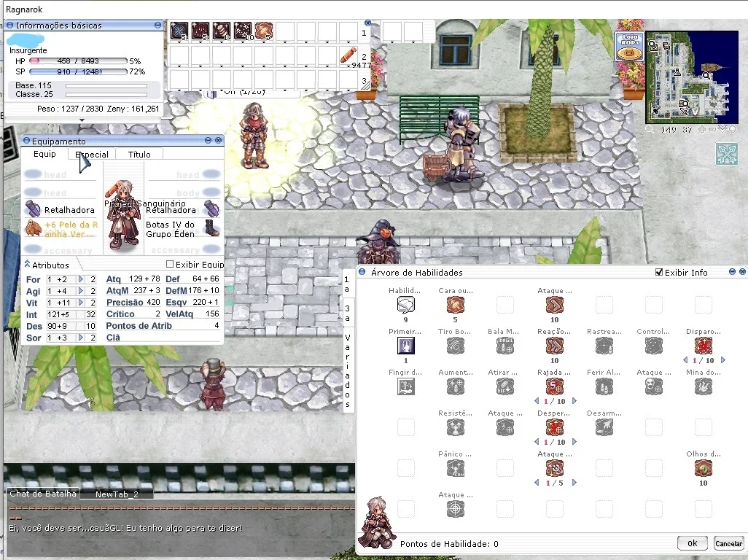
Task: Click the left-hand Retalhadora weapon icon
Action: pyautogui.click(x=33, y=209)
